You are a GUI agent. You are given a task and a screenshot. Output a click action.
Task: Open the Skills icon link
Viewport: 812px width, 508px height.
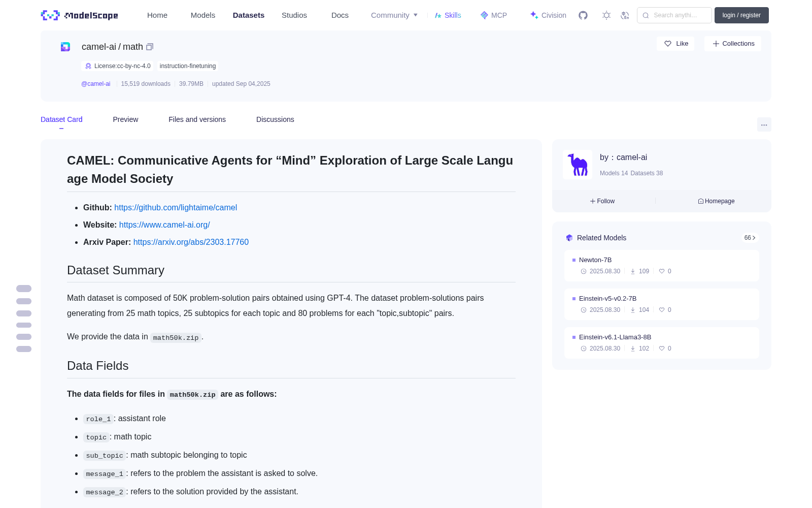coord(438,15)
